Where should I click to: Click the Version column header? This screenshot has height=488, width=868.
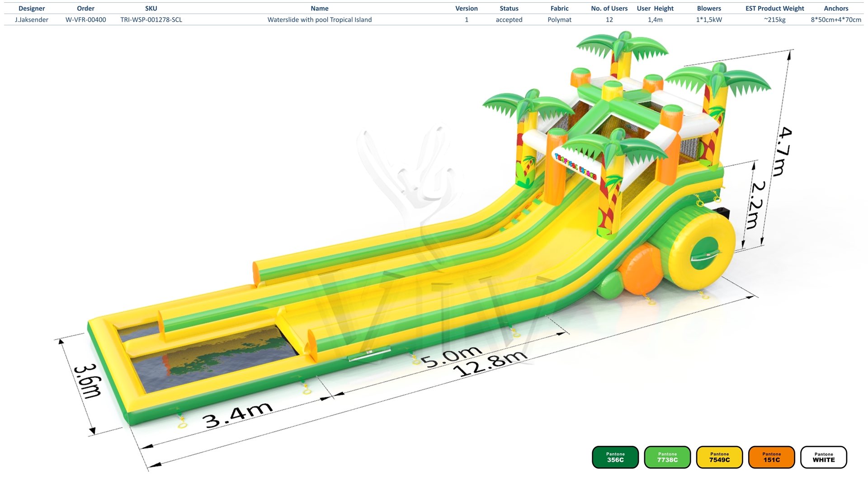coord(467,8)
